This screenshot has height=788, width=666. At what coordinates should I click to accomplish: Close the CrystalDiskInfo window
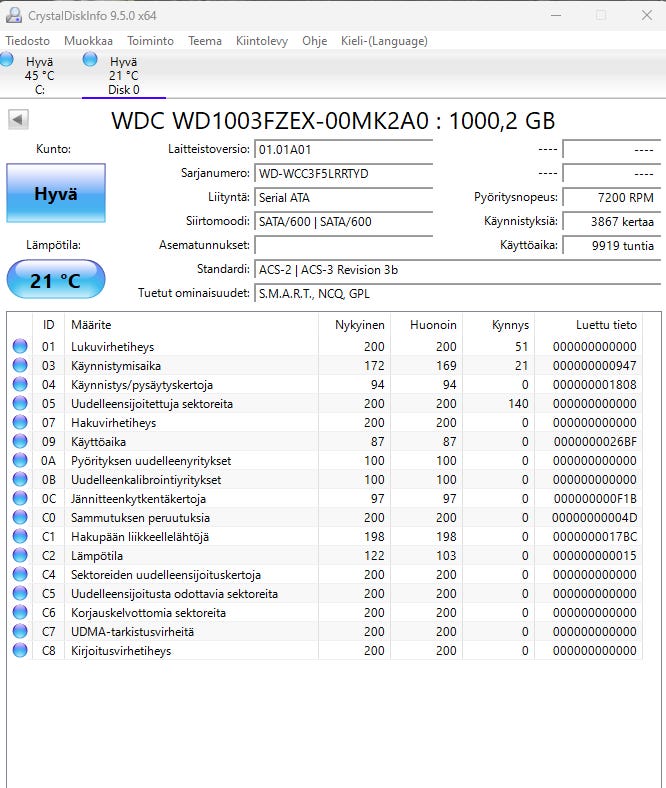646,15
